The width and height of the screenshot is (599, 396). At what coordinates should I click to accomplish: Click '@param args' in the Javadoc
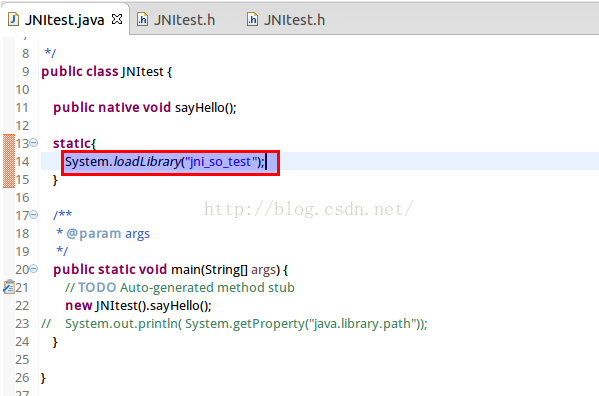pyautogui.click(x=108, y=234)
